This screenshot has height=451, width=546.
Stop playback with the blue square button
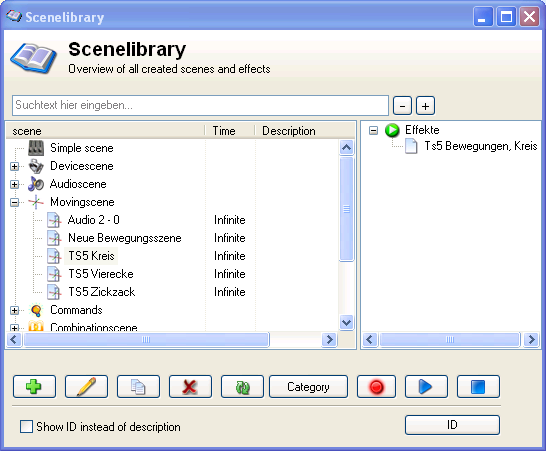click(478, 387)
